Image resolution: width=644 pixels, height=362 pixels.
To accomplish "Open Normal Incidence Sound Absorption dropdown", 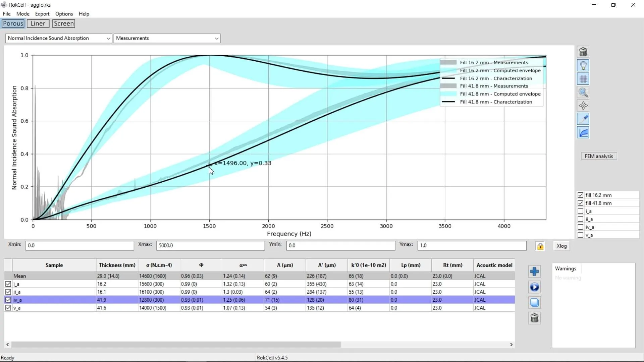I will point(59,38).
